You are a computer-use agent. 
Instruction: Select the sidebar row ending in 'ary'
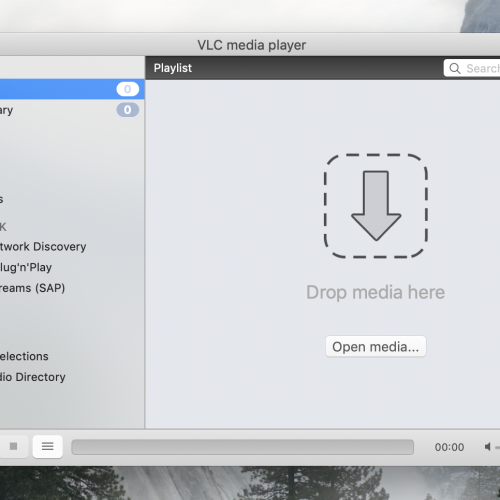pyautogui.click(x=72, y=110)
